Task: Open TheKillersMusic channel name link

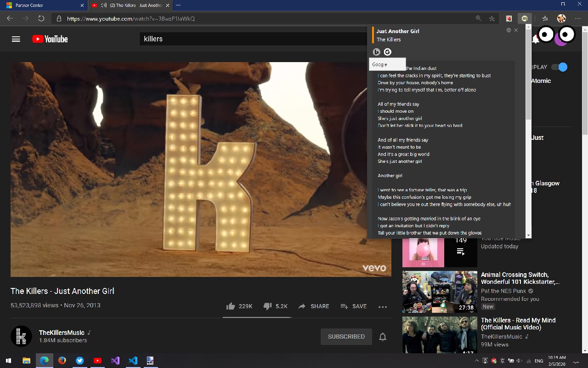Action: (62, 333)
